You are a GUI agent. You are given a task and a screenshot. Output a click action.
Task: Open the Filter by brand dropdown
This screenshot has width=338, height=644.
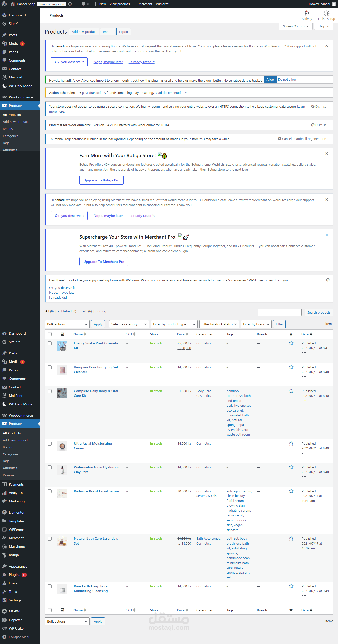256,324
